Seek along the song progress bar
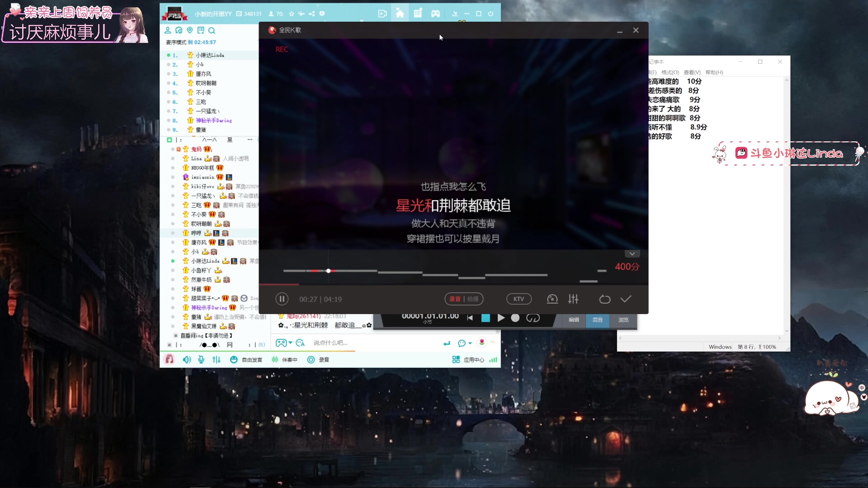Viewport: 868px width, 488px height. pyautogui.click(x=453, y=284)
